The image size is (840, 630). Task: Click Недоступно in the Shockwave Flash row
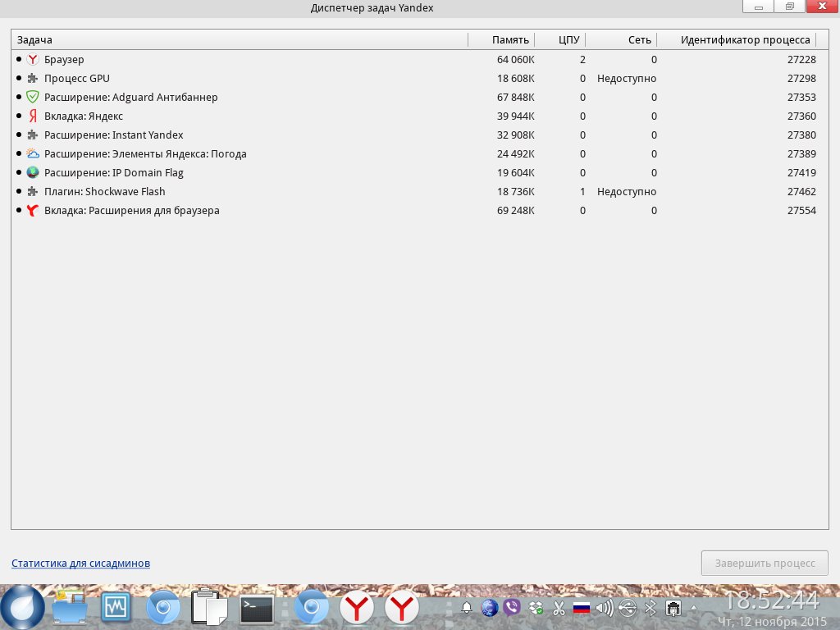click(x=626, y=191)
